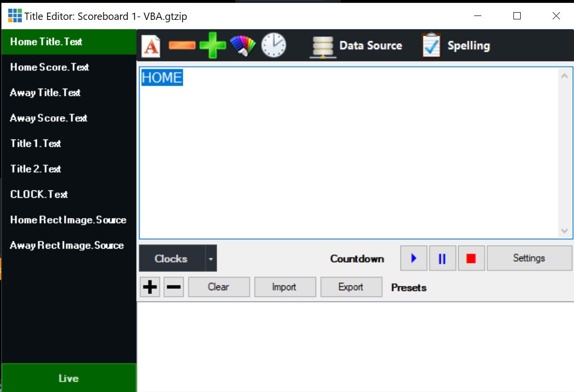
Task: Select Home Score.Text in field list
Action: pyautogui.click(x=49, y=67)
